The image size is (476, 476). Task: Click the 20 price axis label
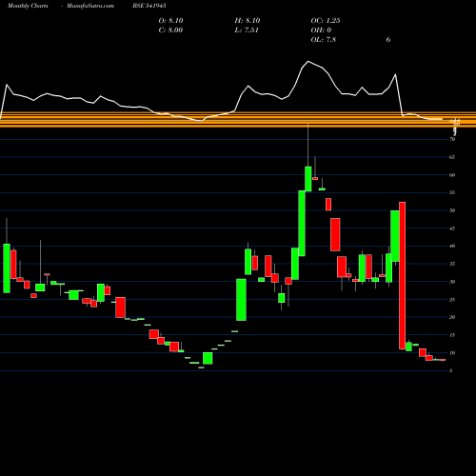pyautogui.click(x=452, y=317)
